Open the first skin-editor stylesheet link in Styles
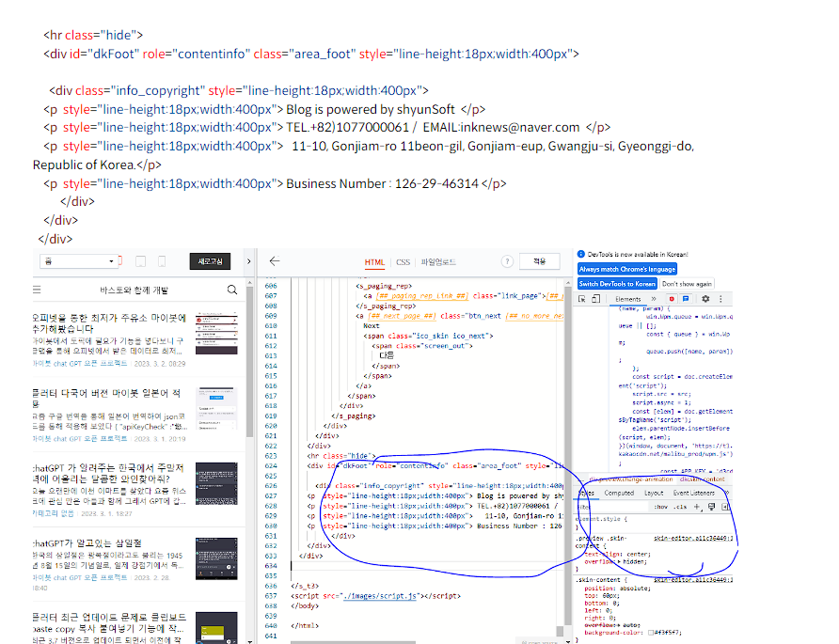 tap(693, 538)
